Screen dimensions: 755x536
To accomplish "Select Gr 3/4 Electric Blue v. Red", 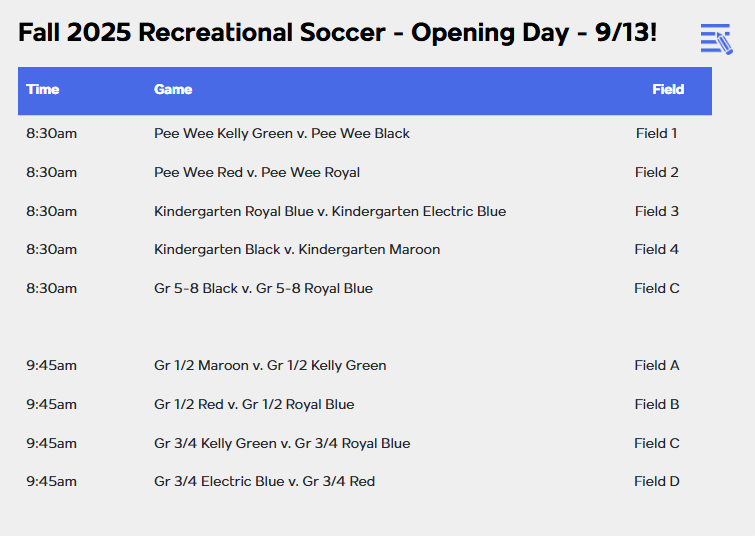I will tap(264, 481).
